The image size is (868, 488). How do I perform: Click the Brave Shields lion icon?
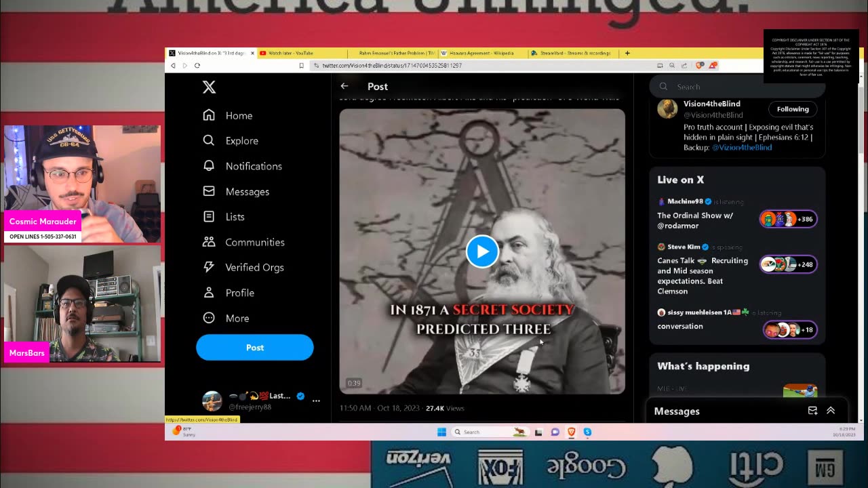(x=701, y=66)
